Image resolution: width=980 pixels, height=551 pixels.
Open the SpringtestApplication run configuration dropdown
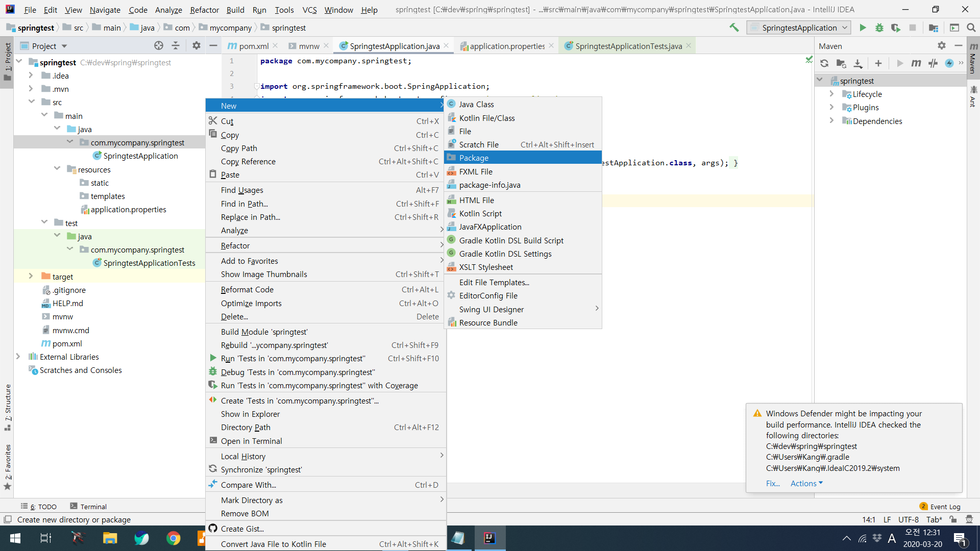[x=798, y=28]
